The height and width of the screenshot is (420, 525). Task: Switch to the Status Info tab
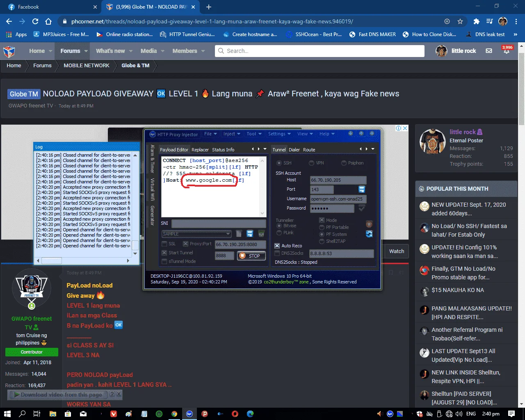click(223, 150)
